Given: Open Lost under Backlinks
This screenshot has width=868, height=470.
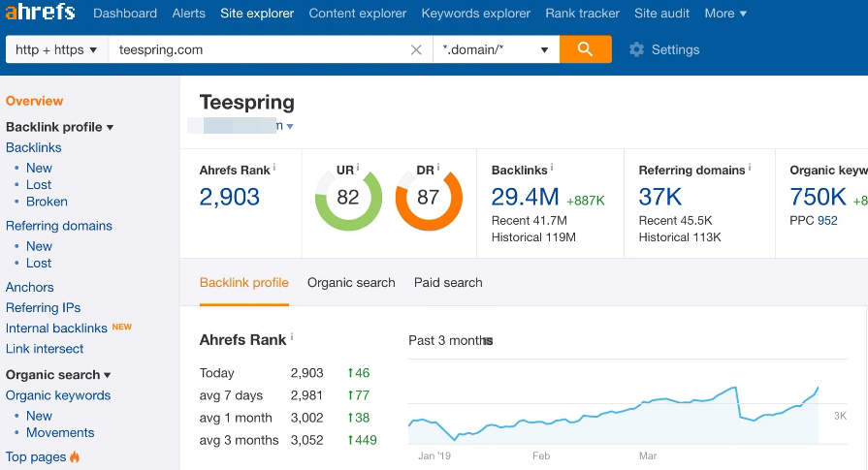Looking at the screenshot, I should 39,185.
